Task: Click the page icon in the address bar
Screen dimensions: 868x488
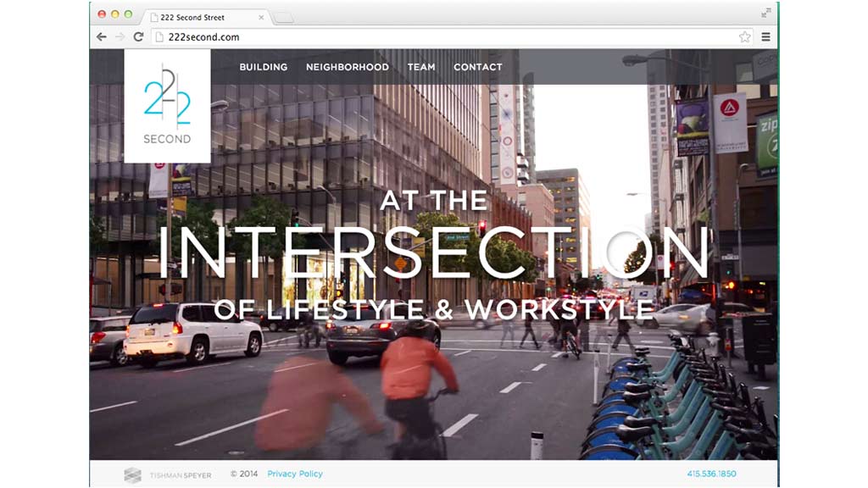Action: point(159,37)
